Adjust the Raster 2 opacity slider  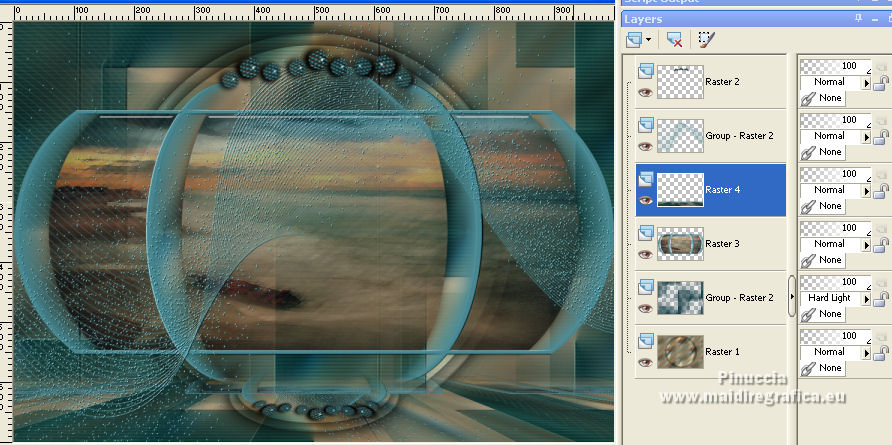click(x=836, y=67)
